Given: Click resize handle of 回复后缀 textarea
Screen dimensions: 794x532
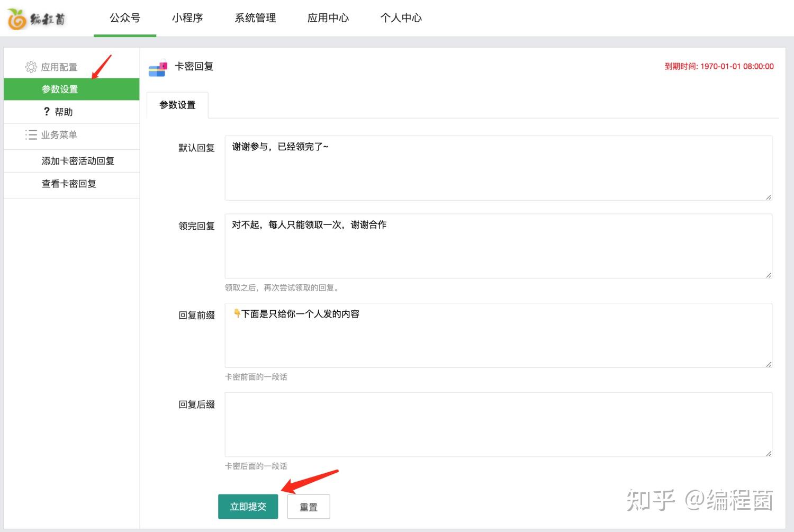Looking at the screenshot, I should (x=768, y=453).
